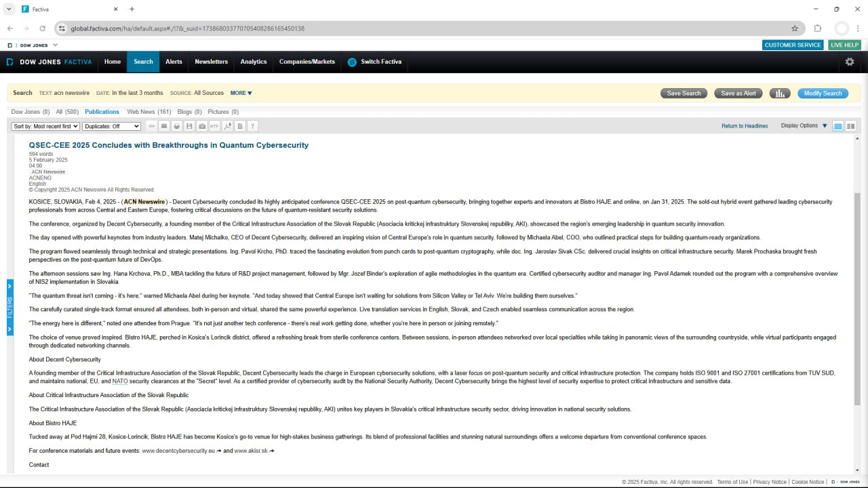
Task: Click the Save Search button
Action: tap(684, 94)
